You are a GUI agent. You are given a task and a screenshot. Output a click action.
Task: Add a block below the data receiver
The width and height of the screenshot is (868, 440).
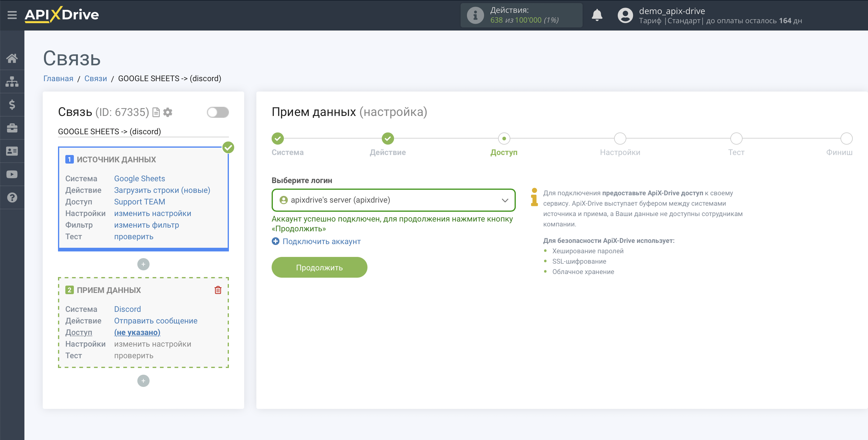click(x=143, y=381)
